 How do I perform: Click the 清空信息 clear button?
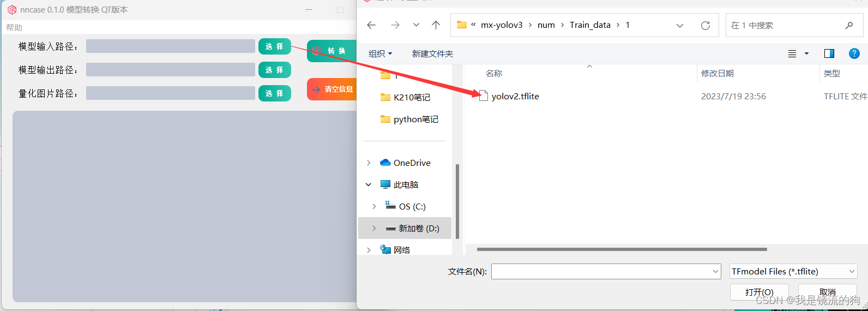click(x=331, y=89)
